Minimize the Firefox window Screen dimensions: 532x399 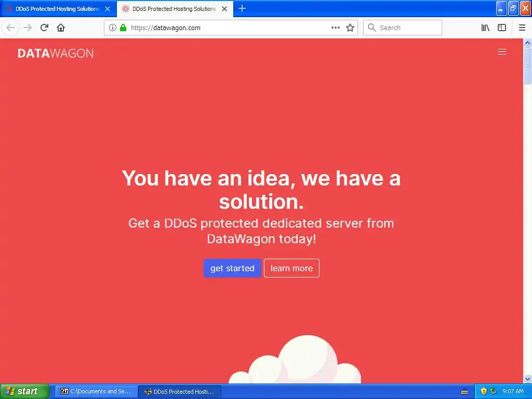(x=501, y=8)
